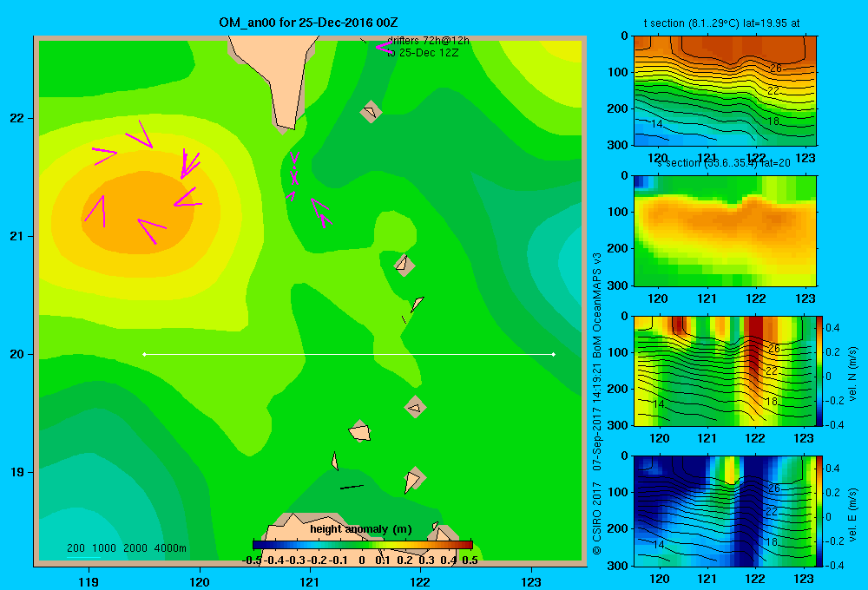Select the 'height anomaly (m)' label
Image resolution: width=868 pixels, height=590 pixels.
361,529
